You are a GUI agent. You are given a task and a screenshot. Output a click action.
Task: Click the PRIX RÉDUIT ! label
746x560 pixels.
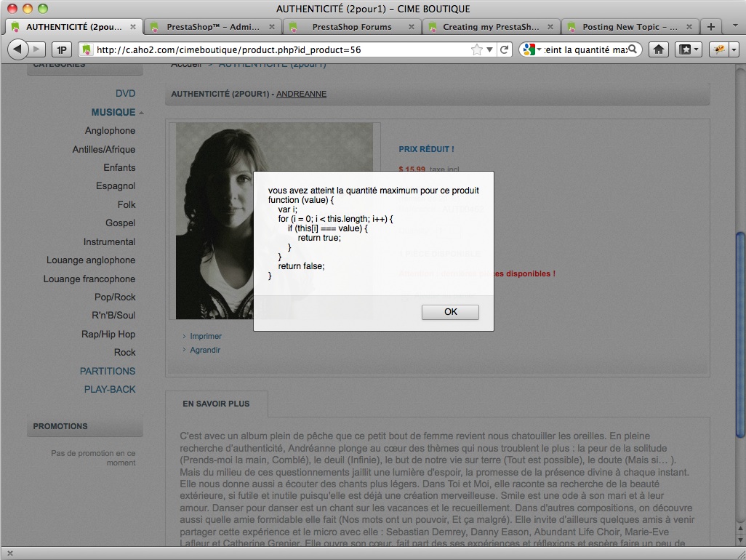coord(426,149)
